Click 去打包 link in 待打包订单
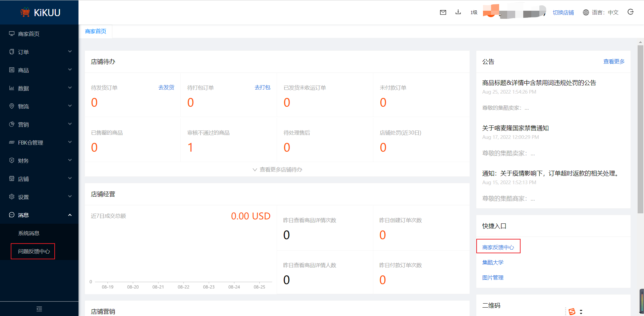 point(263,87)
